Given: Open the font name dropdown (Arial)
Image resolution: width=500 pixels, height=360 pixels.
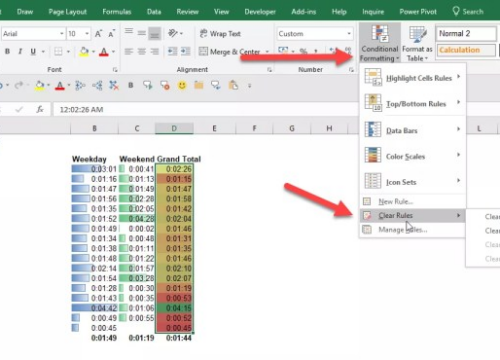Looking at the screenshot, I should (x=62, y=34).
